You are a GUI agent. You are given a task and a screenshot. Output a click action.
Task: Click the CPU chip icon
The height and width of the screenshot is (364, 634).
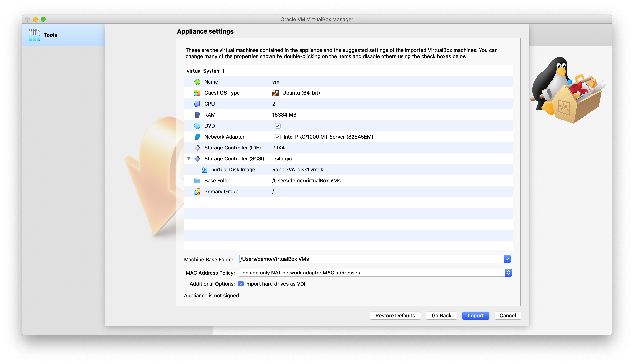[197, 104]
